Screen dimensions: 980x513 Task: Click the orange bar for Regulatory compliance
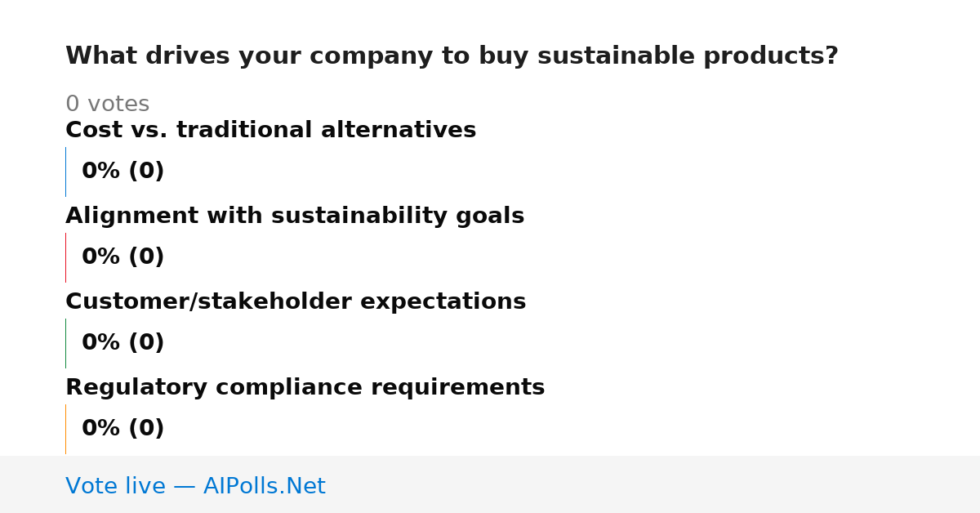[x=65, y=429]
